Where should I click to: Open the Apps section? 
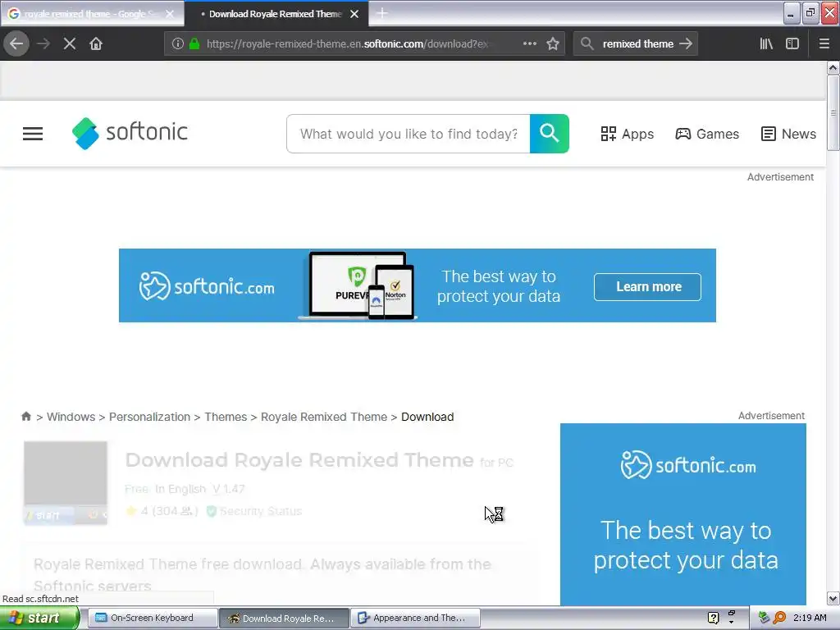(x=627, y=134)
